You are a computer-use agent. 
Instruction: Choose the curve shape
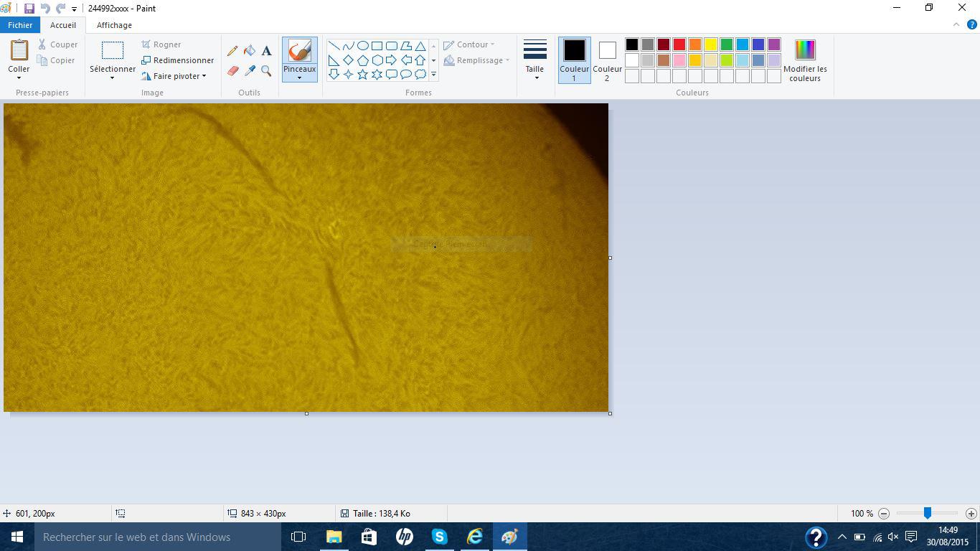pos(348,46)
